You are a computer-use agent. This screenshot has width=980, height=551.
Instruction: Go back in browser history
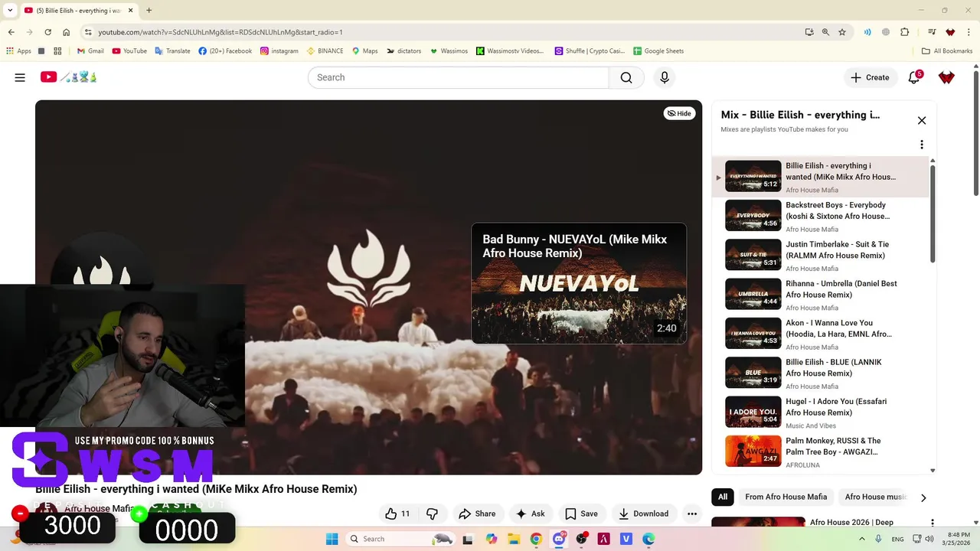coord(11,32)
